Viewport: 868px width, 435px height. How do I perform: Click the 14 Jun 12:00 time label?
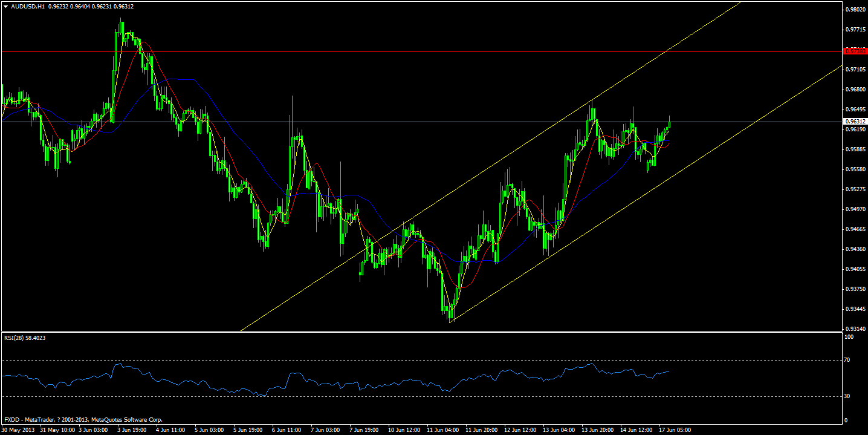tap(638, 430)
